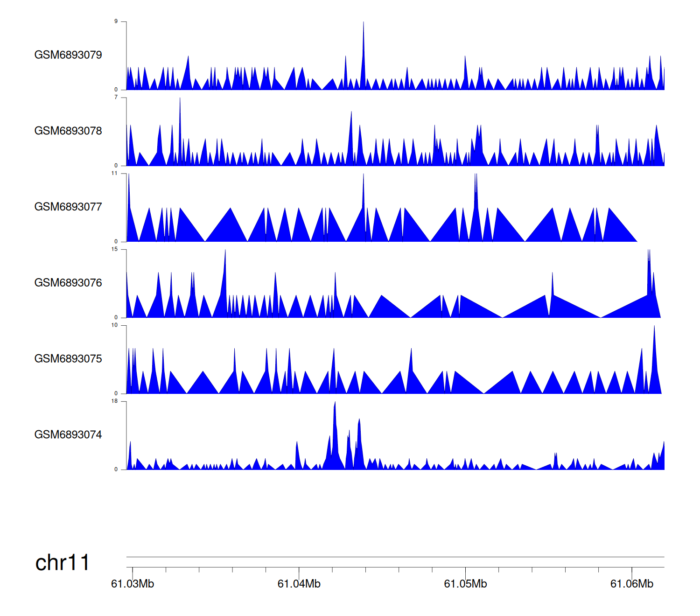Click the GSM6893077 track name

68,207
